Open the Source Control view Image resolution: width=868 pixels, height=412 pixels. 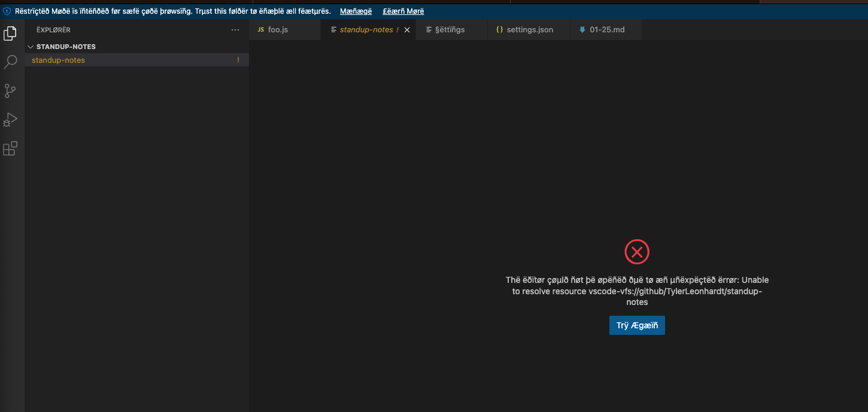(10, 90)
